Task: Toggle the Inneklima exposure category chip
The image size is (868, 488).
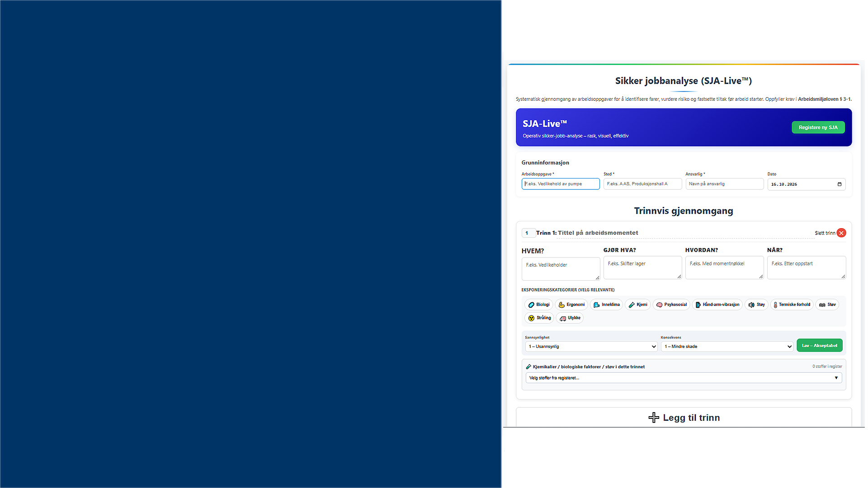Action: tap(606, 305)
